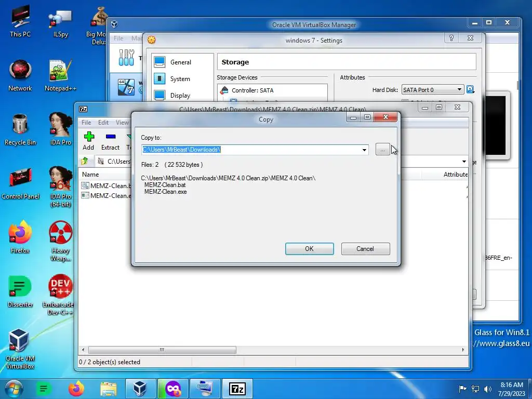The width and height of the screenshot is (532, 399).
Task: Open Firefox desktop icon
Action: point(20,237)
